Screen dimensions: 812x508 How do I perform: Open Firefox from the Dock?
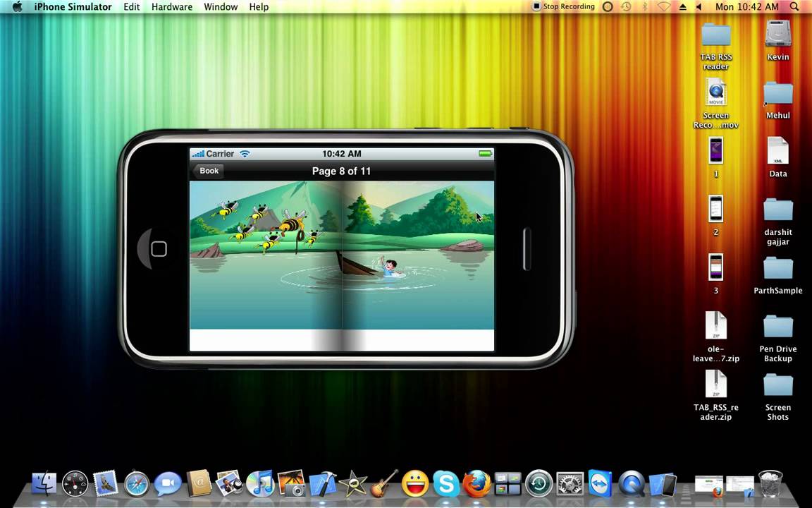tap(476, 483)
